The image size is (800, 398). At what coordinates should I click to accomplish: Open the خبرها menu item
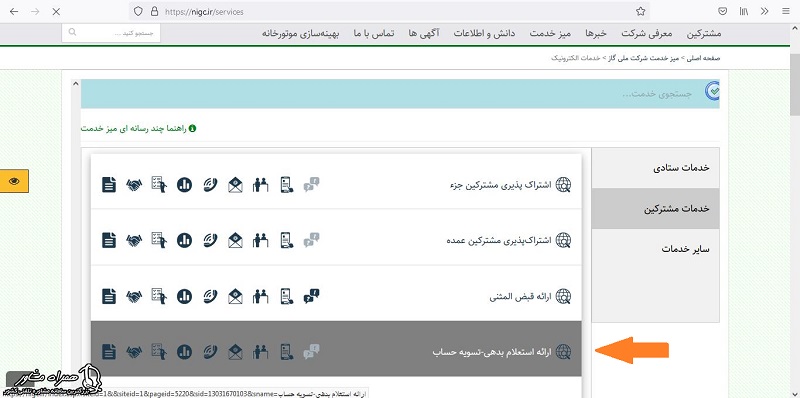[x=595, y=34]
